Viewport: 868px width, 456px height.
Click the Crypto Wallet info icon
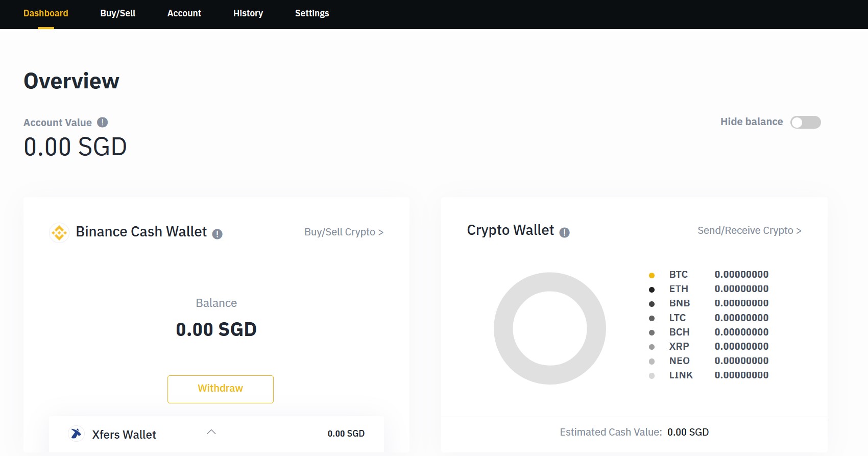coord(564,232)
